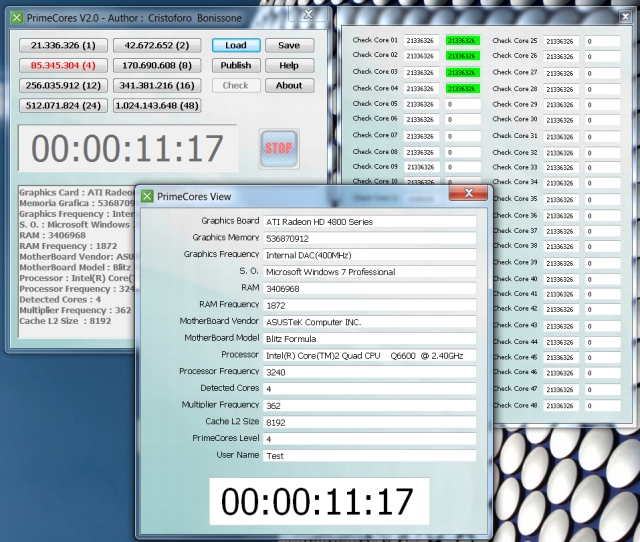
Task: Open the Help button
Action: [x=289, y=65]
